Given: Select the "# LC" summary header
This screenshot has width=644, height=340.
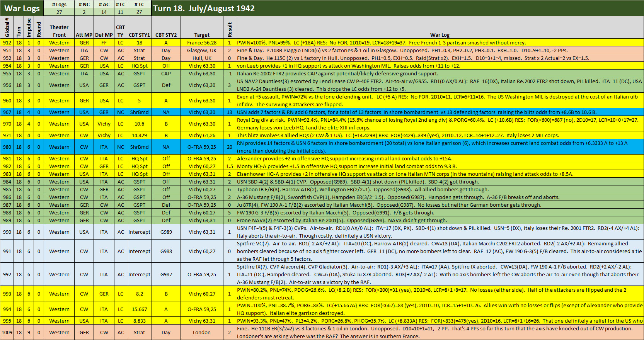Looking at the screenshot, I should pos(121,4).
